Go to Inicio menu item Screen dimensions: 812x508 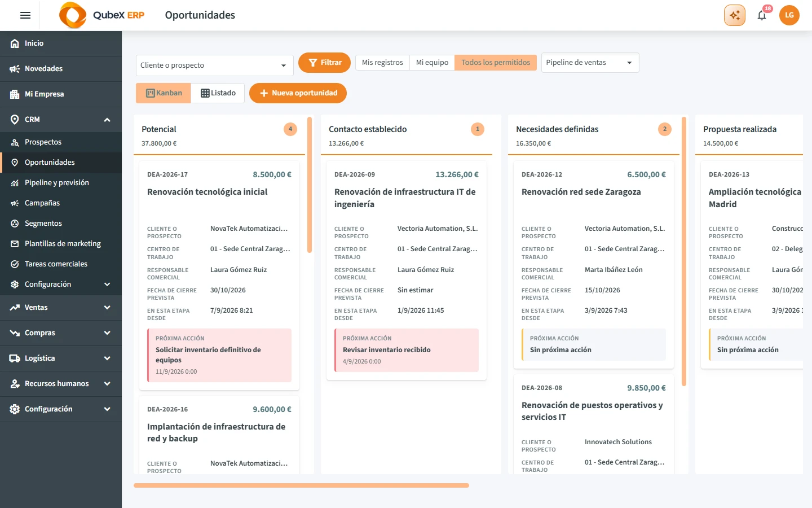point(61,43)
